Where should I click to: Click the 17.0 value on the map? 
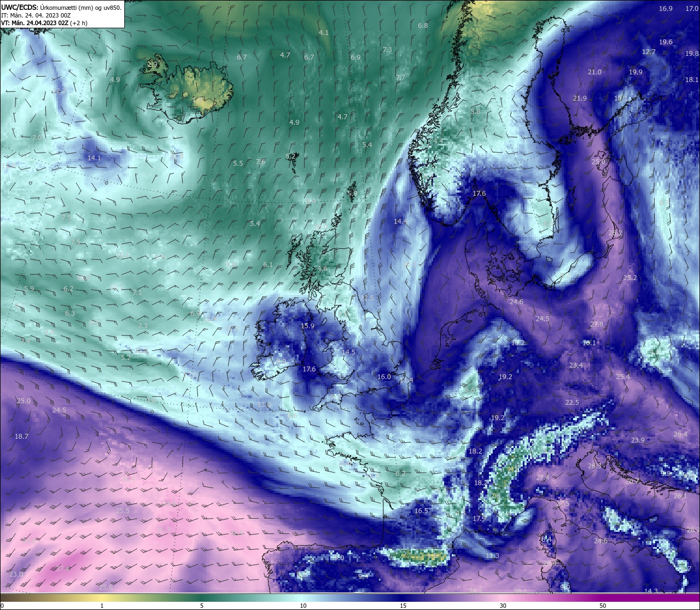692,9
